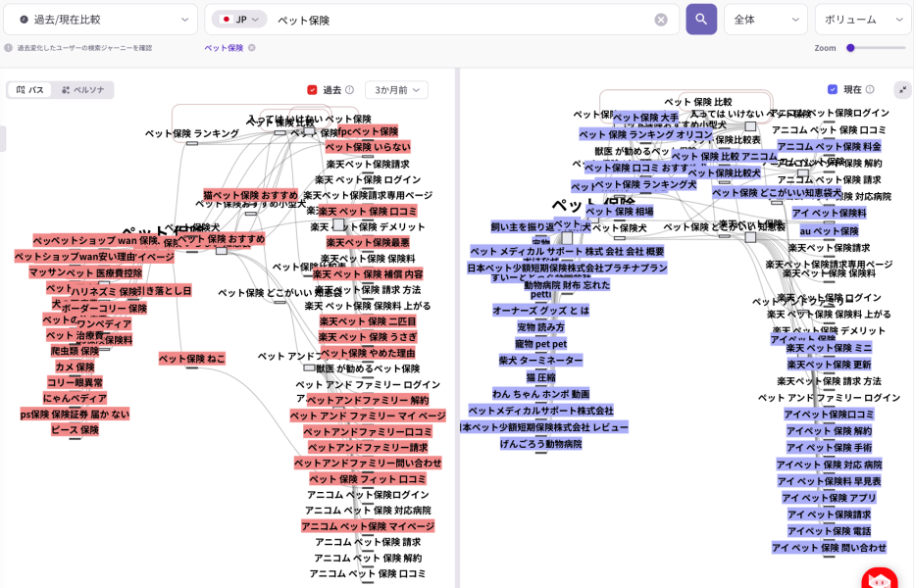This screenshot has height=588, width=914.
Task: Select the アイ ペット 保険 問い合わせ node
Action: [x=829, y=547]
